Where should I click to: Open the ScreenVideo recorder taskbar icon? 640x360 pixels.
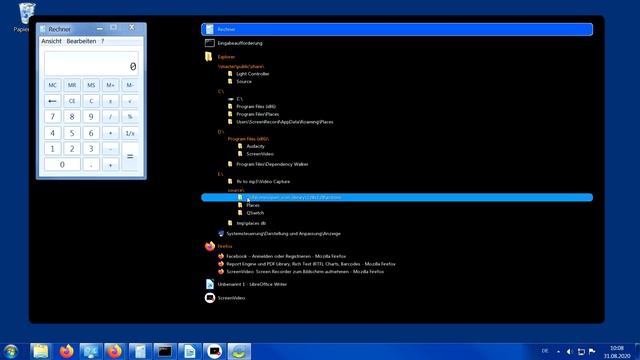214,351
